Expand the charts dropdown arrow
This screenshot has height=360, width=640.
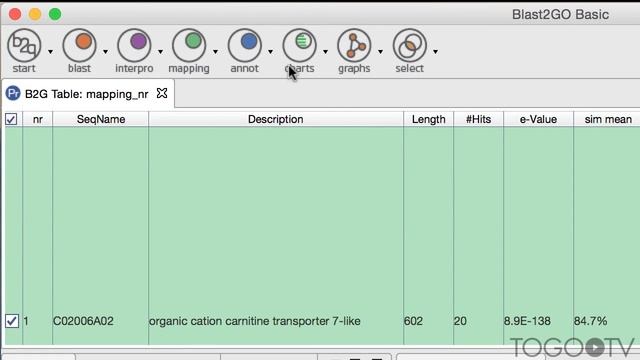(325, 52)
